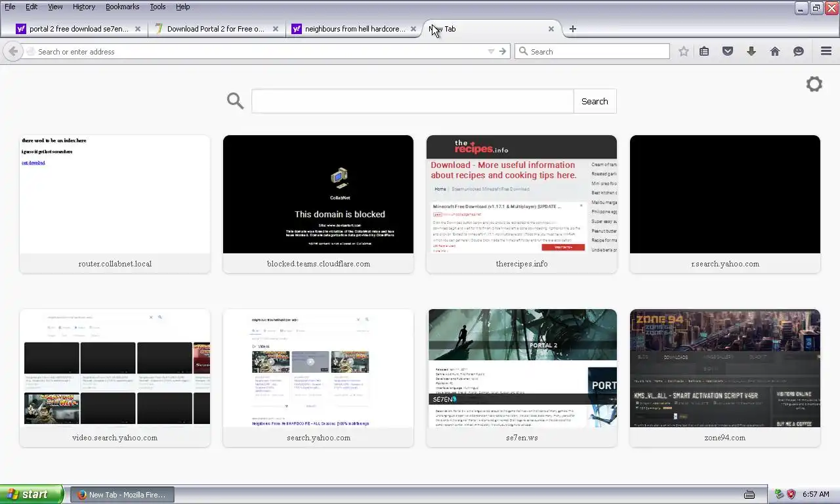Close the 'Download Portal 2 for Free' tab

point(276,29)
